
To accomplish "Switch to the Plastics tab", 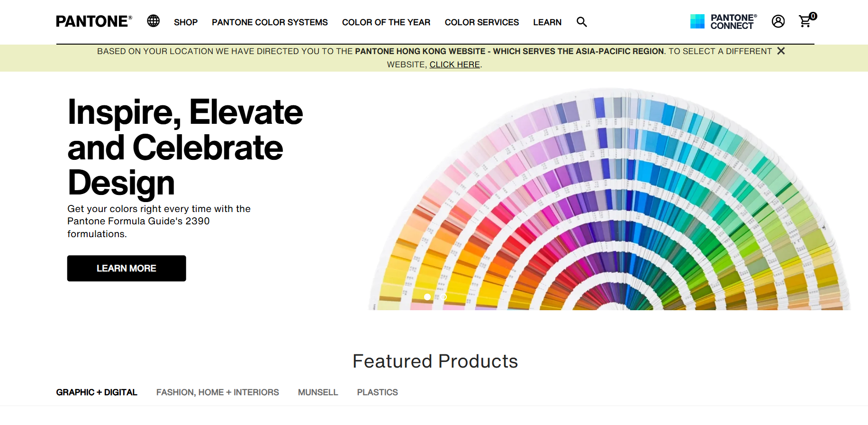I will (378, 392).
